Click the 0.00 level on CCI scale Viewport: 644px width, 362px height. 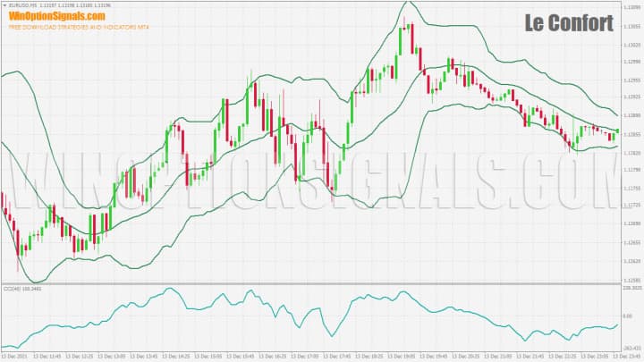tap(630, 317)
